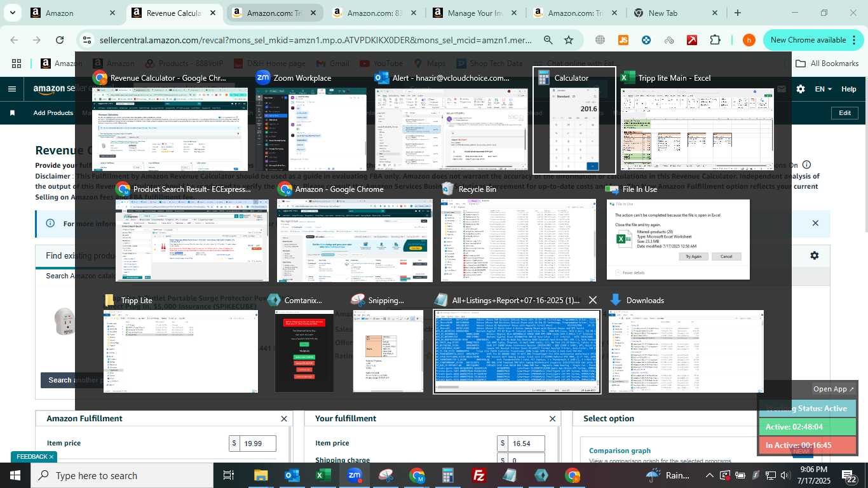
Task: Open the Help link in Seller Central
Action: click(x=849, y=89)
